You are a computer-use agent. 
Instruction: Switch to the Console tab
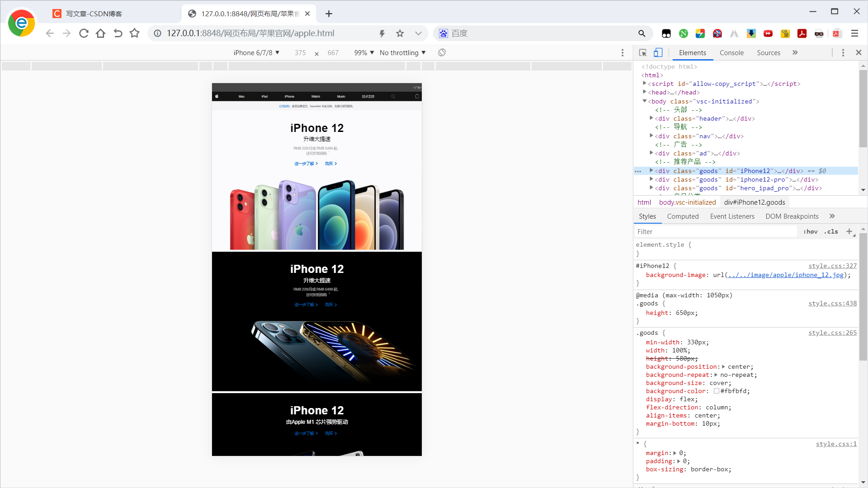point(731,53)
